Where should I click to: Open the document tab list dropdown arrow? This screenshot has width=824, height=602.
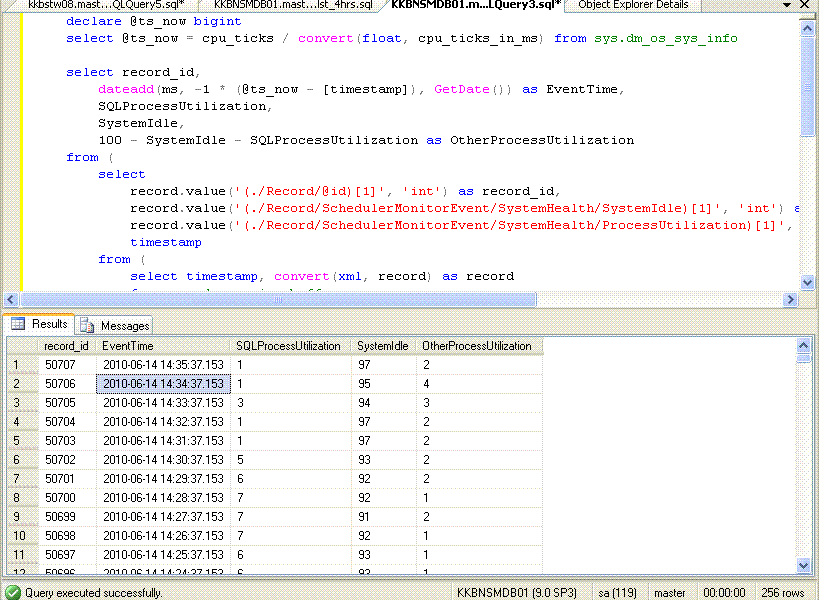788,6
